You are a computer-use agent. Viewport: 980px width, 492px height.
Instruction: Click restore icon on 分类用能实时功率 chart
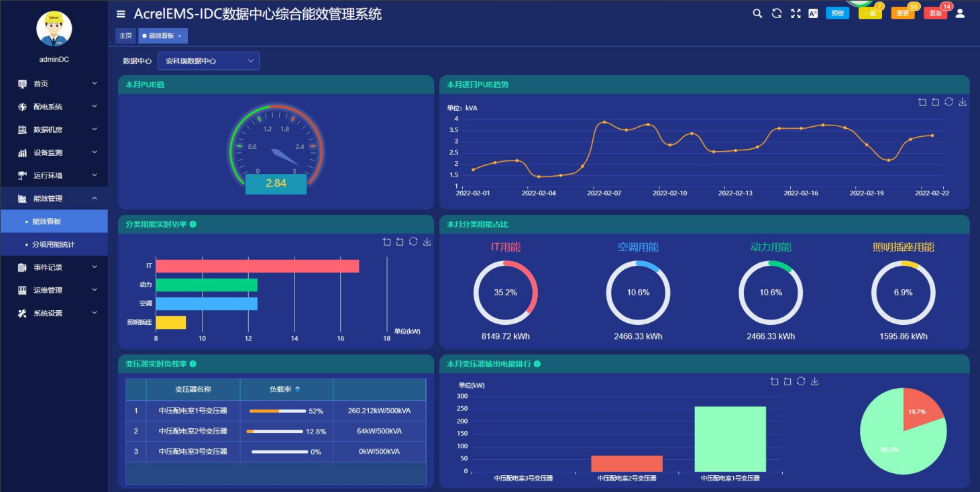[x=413, y=242]
